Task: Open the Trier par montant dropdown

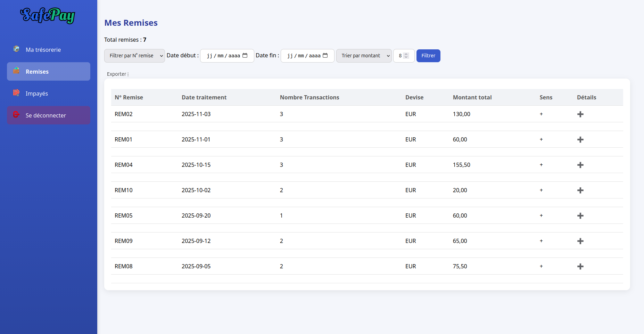Action: tap(364, 56)
